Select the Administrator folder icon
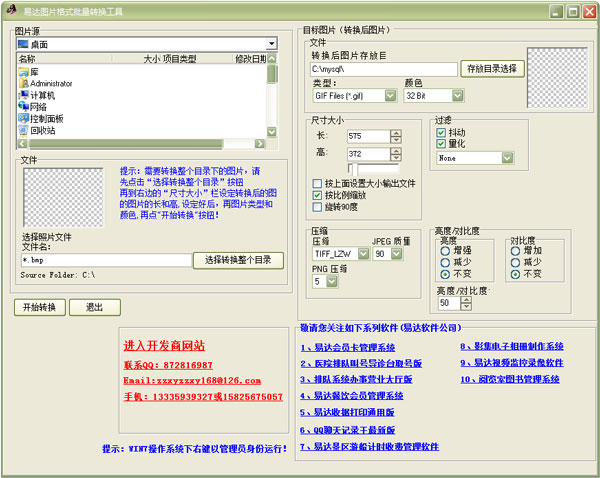Viewport: 600px width, 478px height. (x=24, y=83)
